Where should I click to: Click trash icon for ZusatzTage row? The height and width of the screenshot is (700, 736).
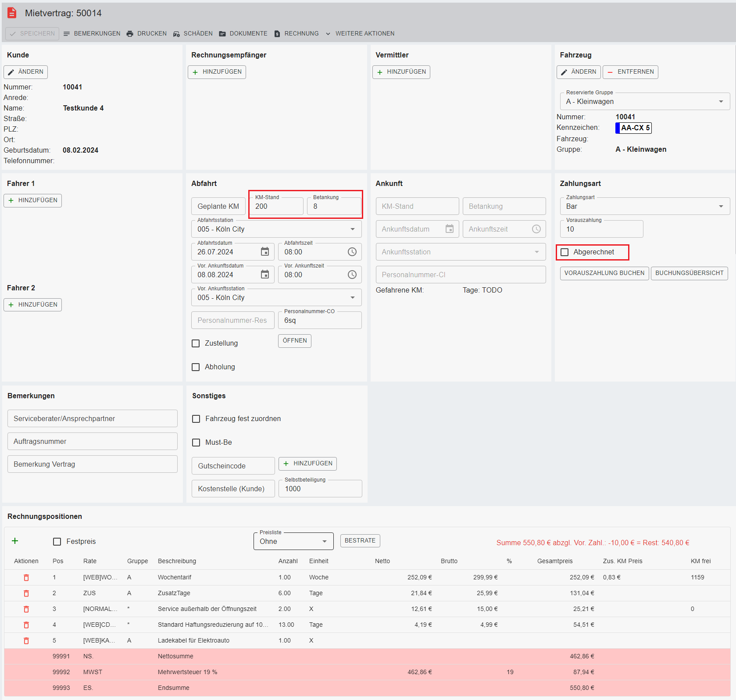tap(26, 593)
